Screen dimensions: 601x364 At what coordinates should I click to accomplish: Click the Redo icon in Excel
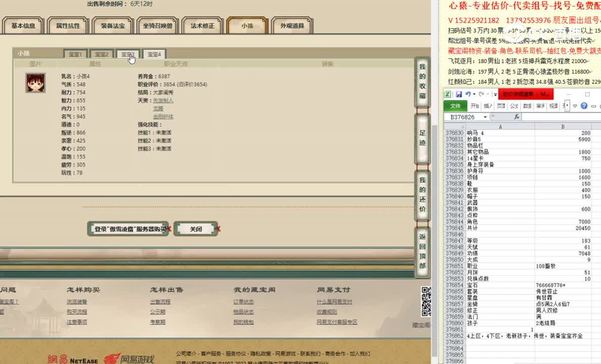[481, 94]
